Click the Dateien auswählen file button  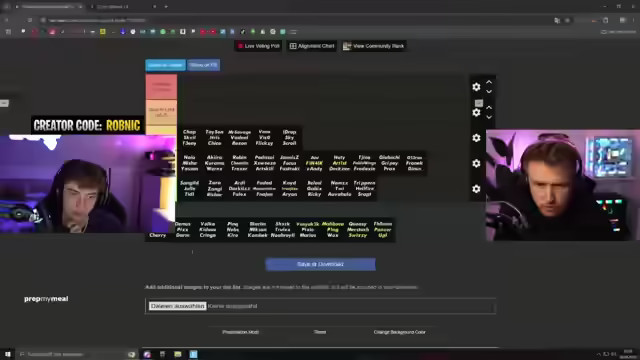click(x=177, y=306)
